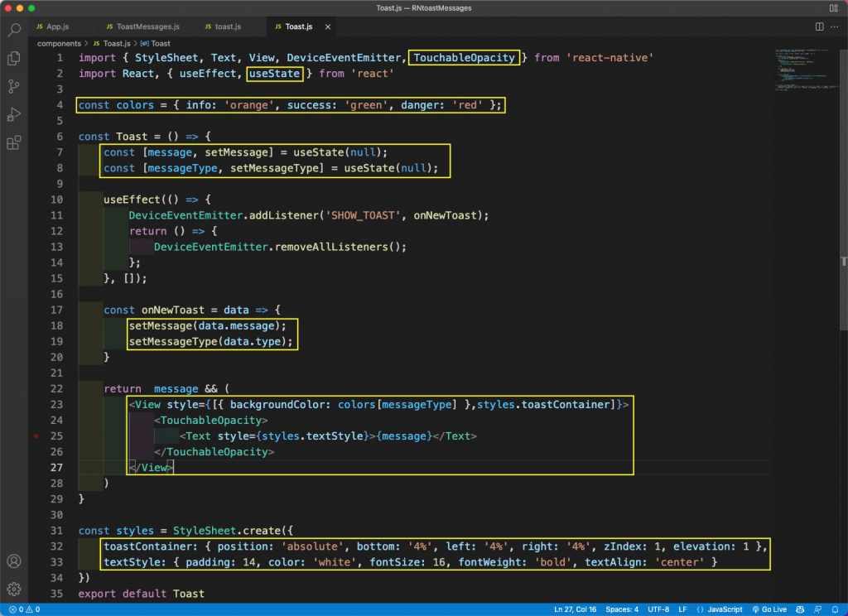This screenshot has width=848, height=616.
Task: Open the Spaces: 4 indentation picker
Action: (621, 609)
